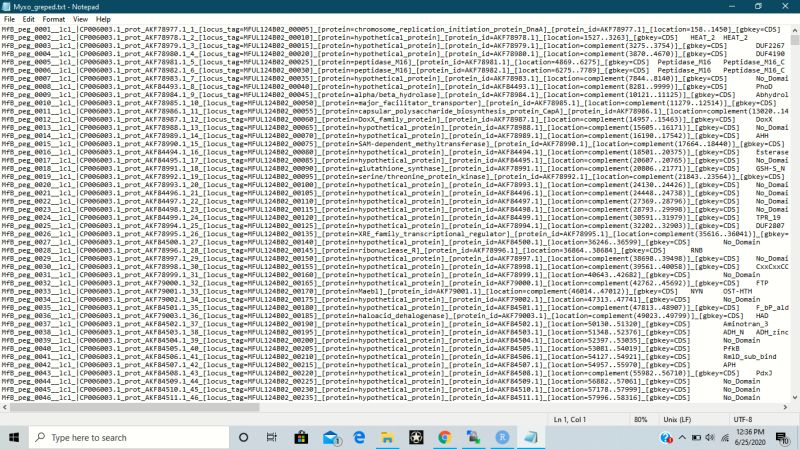This screenshot has width=800, height=449.
Task: Open the Edit menu
Action: tap(28, 19)
